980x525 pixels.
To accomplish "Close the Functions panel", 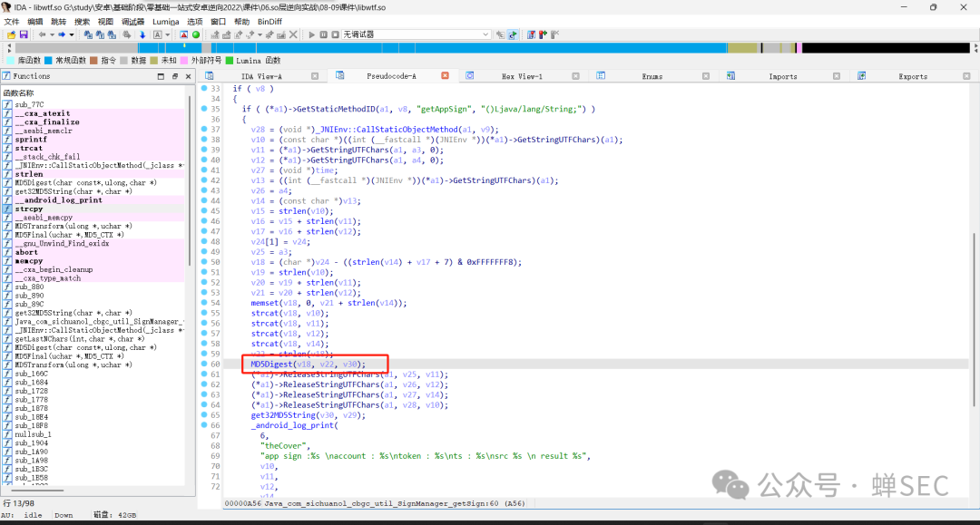I will (x=188, y=76).
